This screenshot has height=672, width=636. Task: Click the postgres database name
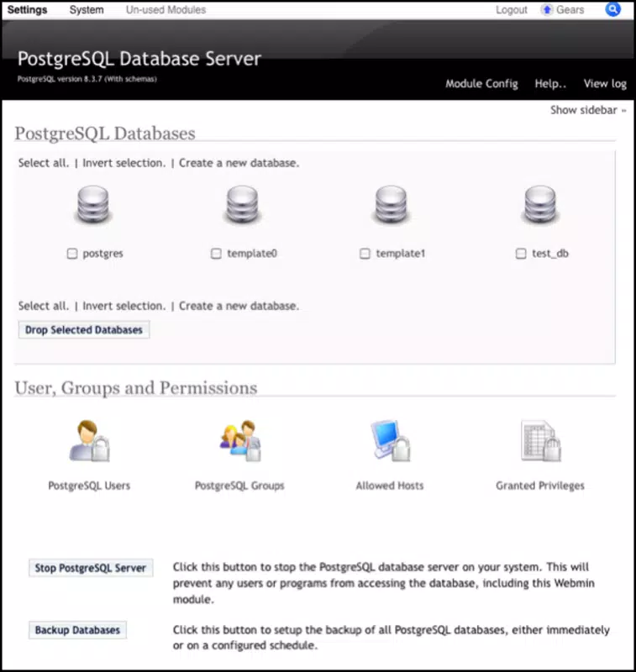[102, 254]
